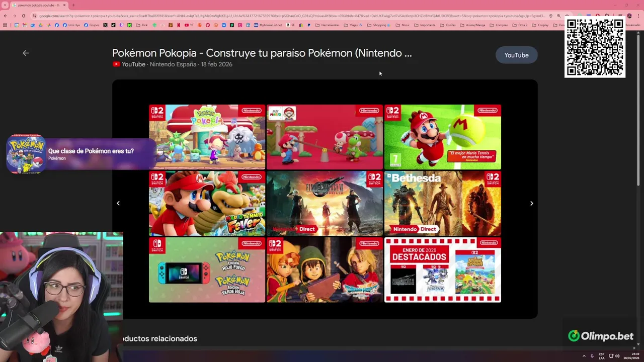Click the browser forward arrow
Screen dimensions: 644x362
click(x=15, y=16)
